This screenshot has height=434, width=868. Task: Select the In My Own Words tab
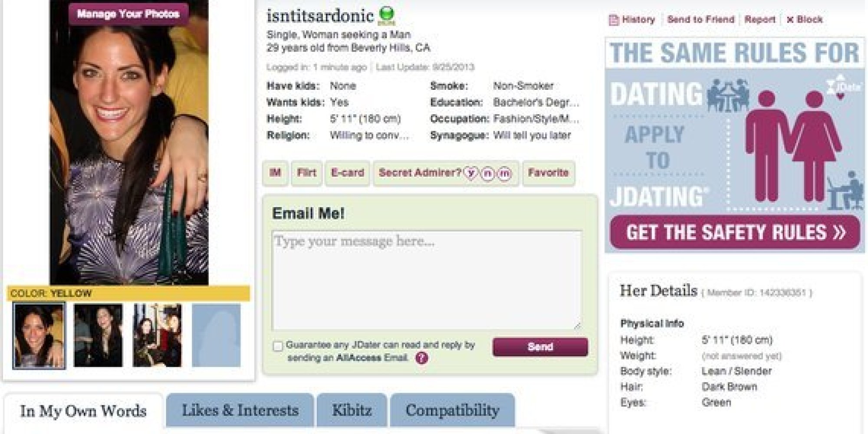click(x=83, y=411)
